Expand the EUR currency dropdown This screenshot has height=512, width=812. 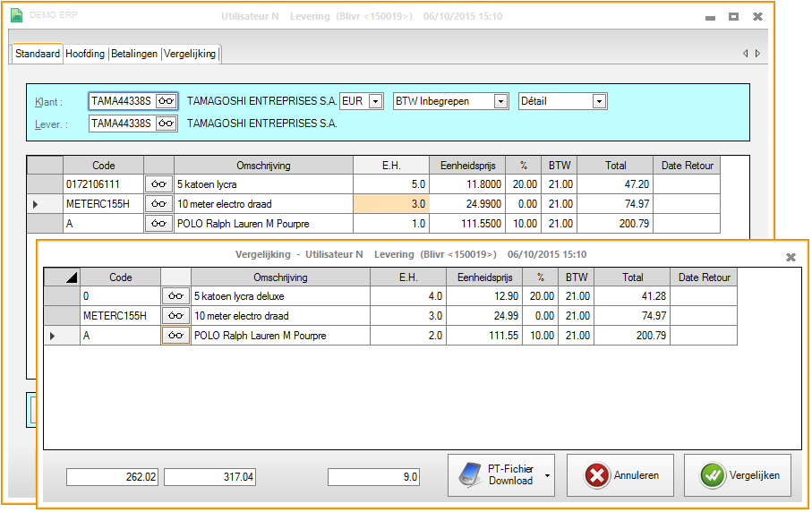[x=376, y=102]
